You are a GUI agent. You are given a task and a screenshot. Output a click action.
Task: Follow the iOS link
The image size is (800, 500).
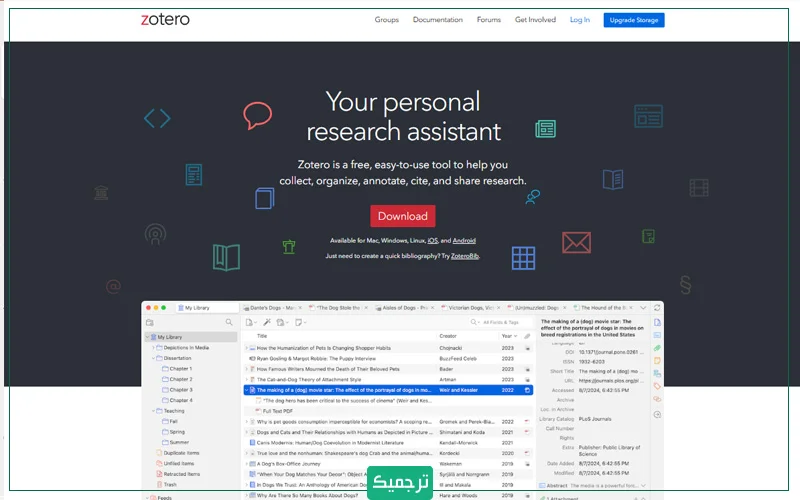pos(433,240)
